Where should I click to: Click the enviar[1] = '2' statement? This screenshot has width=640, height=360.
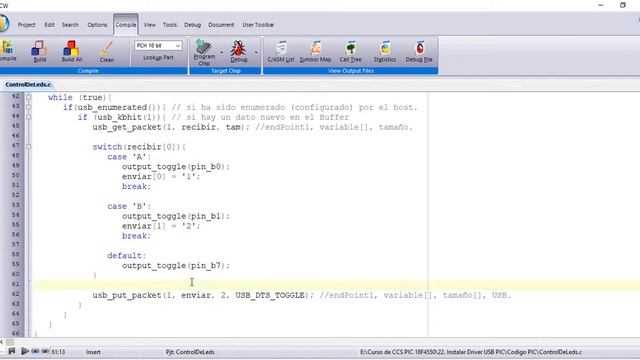coord(161,226)
